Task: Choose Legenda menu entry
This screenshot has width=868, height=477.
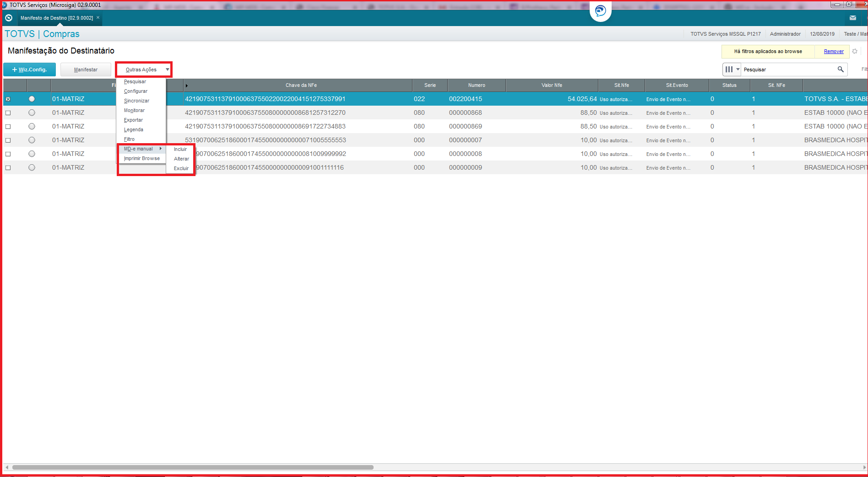Action: coord(133,129)
